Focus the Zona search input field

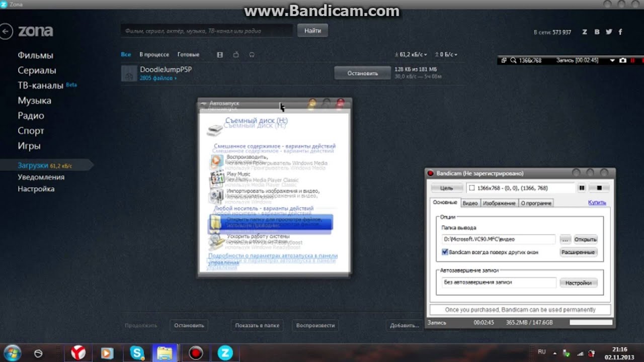[206, 31]
